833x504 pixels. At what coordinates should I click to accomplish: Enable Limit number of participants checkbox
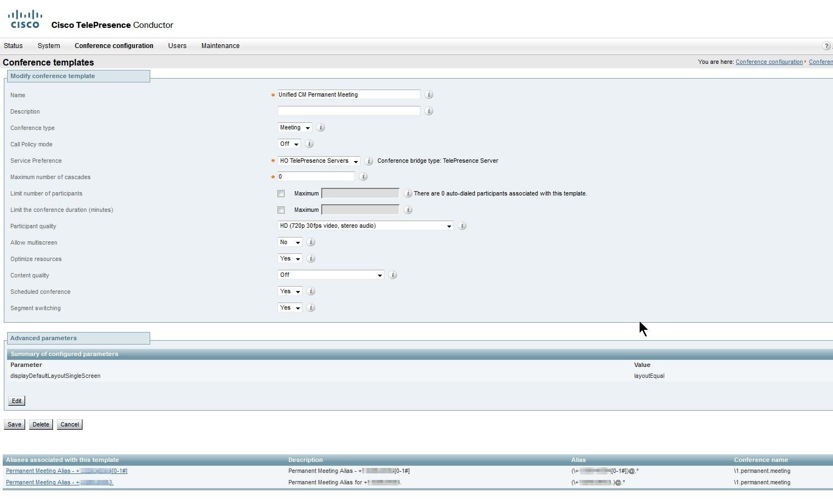pos(281,194)
